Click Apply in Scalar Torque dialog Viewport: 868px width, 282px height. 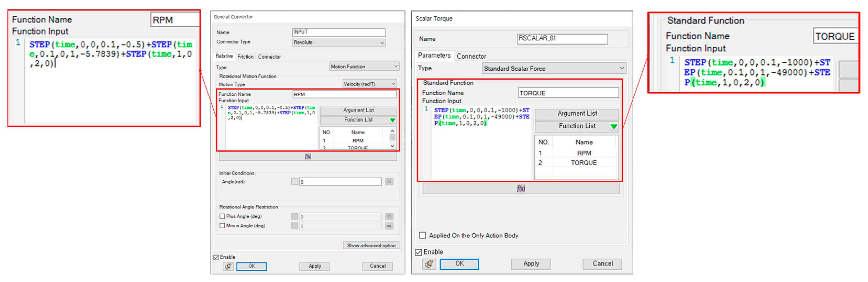(x=531, y=264)
